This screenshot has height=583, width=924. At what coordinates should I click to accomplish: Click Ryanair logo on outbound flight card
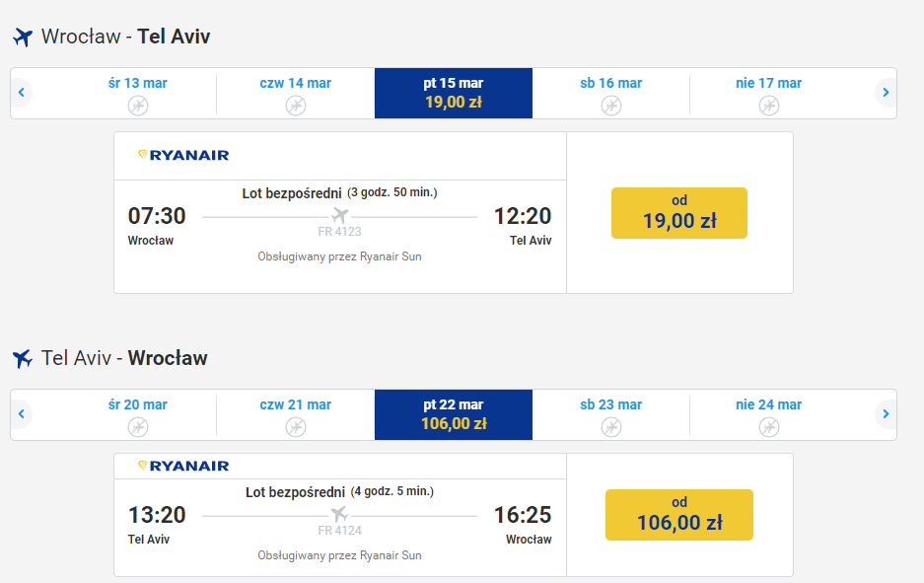point(183,155)
